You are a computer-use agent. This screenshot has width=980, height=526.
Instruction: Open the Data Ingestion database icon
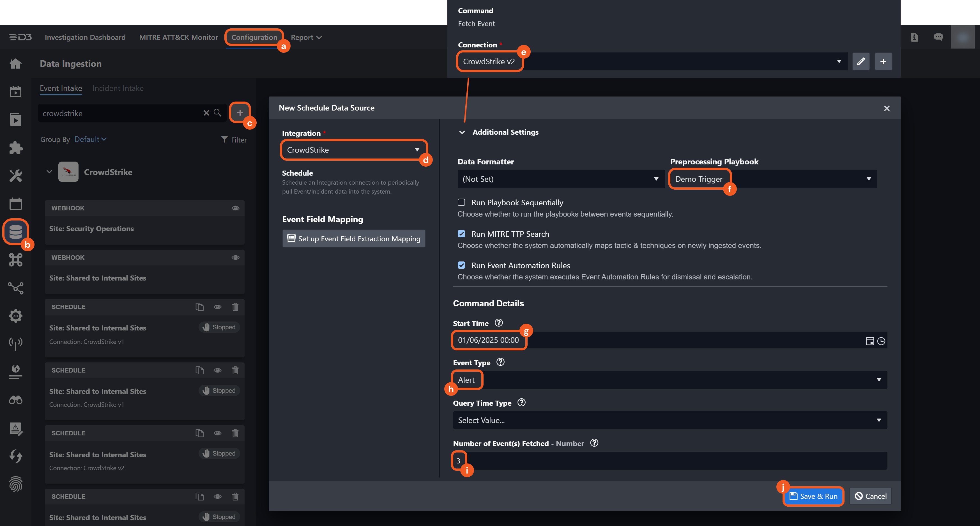[16, 231]
